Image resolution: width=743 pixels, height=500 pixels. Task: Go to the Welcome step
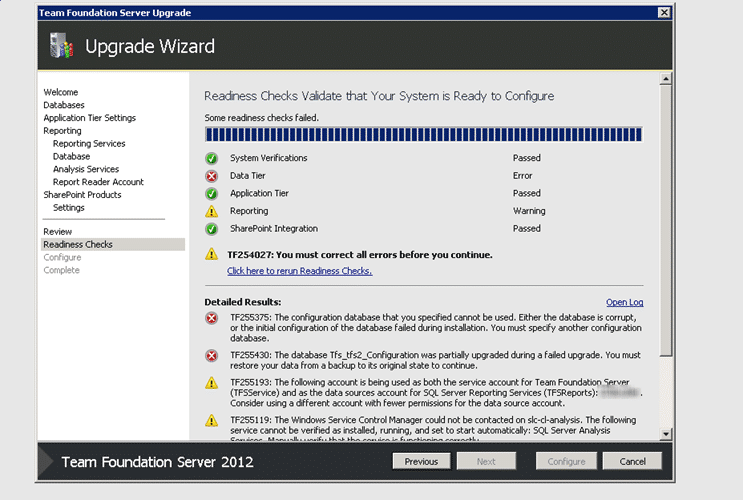[x=61, y=92]
